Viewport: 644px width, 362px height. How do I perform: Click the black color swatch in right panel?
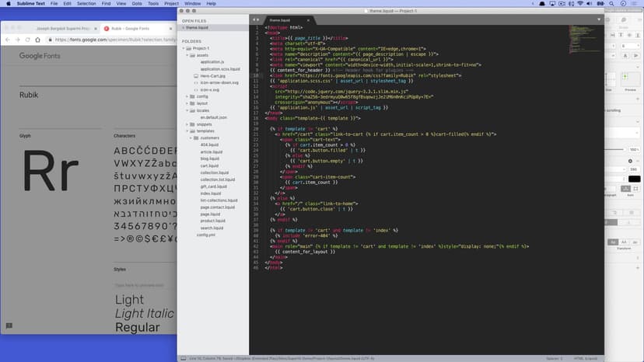(x=634, y=179)
